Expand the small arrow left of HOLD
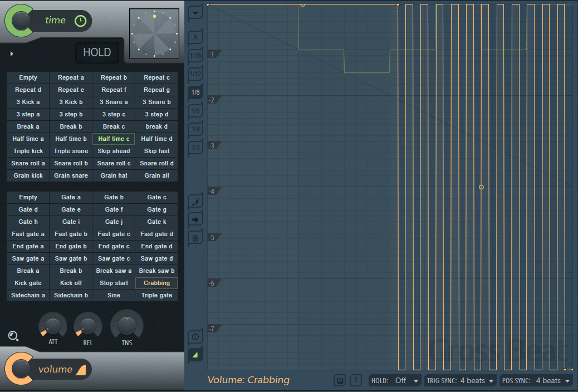 (12, 53)
